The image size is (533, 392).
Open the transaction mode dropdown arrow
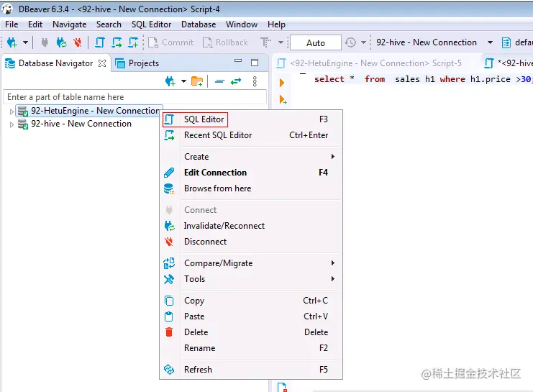click(281, 42)
